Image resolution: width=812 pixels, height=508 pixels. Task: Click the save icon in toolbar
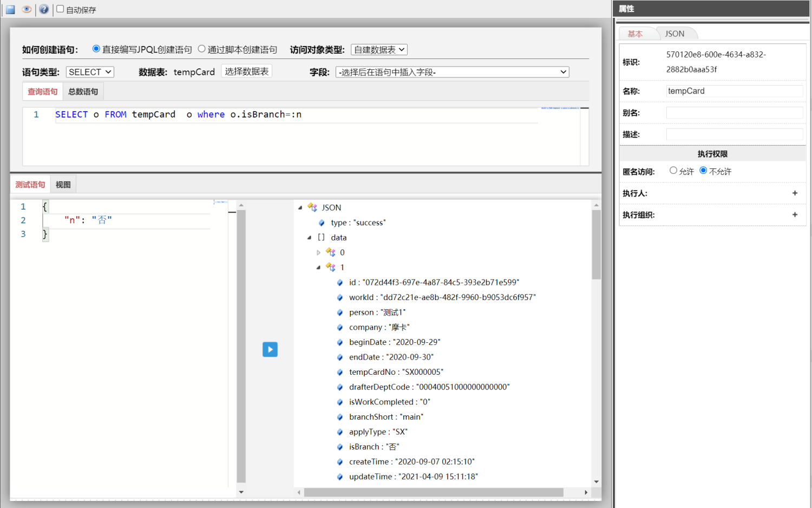(x=10, y=9)
